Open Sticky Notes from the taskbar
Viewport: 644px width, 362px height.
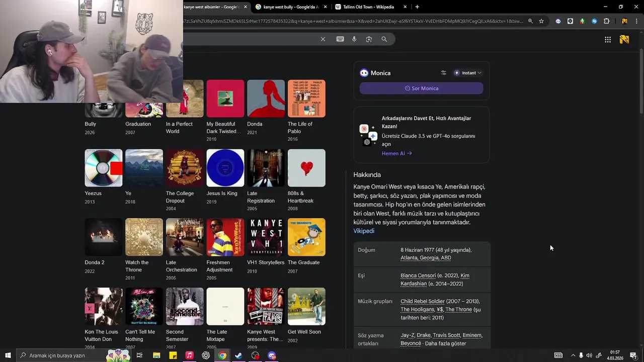[x=173, y=355]
